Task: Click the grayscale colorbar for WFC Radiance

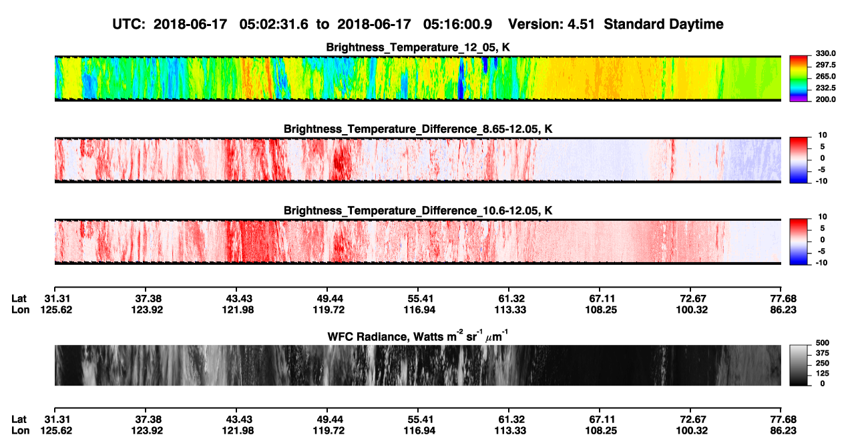Action: [799, 365]
